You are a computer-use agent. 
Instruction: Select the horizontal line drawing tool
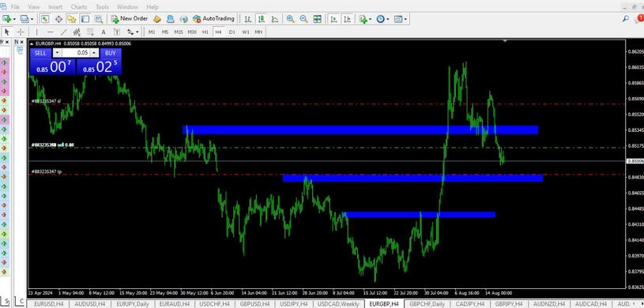click(50, 32)
